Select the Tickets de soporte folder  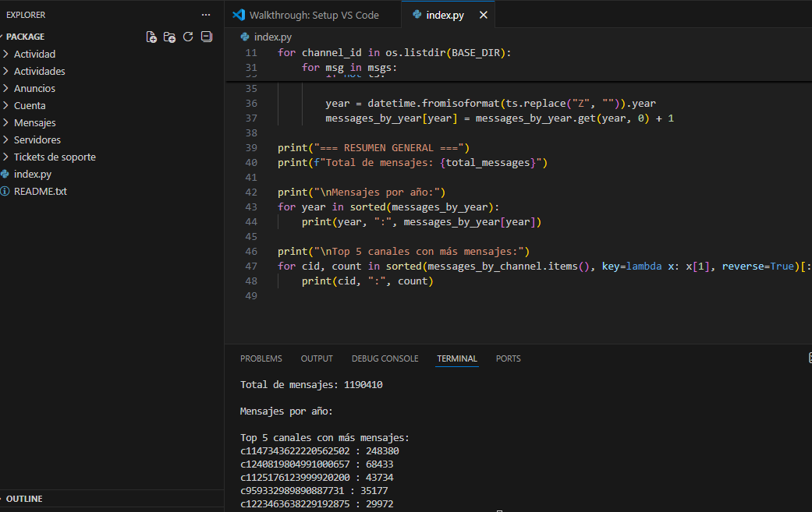tap(55, 157)
